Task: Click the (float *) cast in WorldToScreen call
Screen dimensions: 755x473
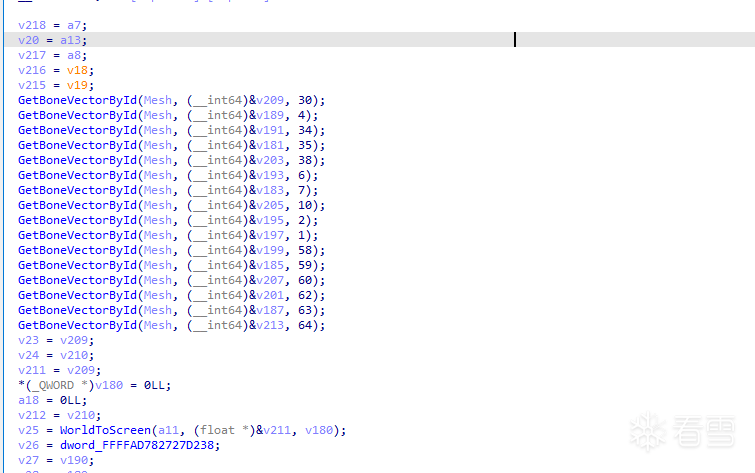Action: [x=220, y=430]
